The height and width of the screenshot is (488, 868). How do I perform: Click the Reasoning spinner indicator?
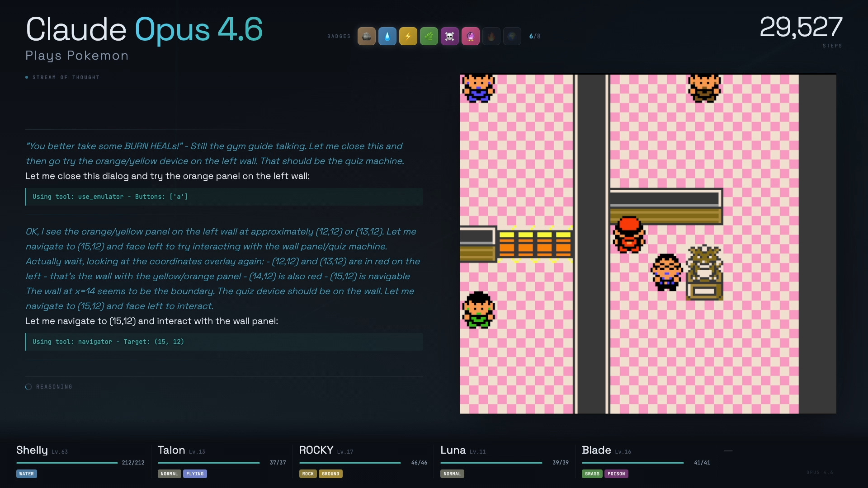(x=28, y=387)
